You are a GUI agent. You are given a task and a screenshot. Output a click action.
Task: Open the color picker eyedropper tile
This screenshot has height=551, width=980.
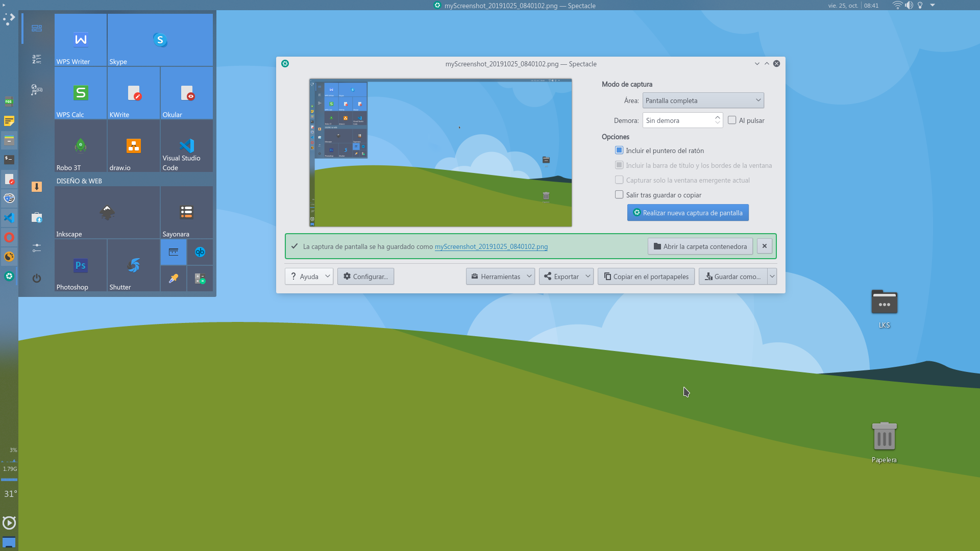(x=174, y=279)
